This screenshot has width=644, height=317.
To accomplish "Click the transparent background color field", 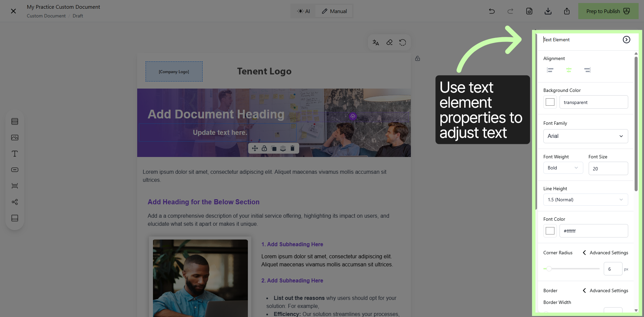I will 594,102.
